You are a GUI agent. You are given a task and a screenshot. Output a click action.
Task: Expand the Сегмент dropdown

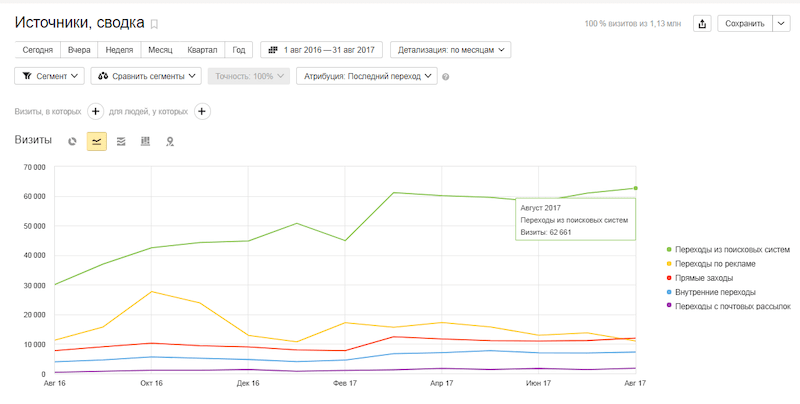coord(49,76)
